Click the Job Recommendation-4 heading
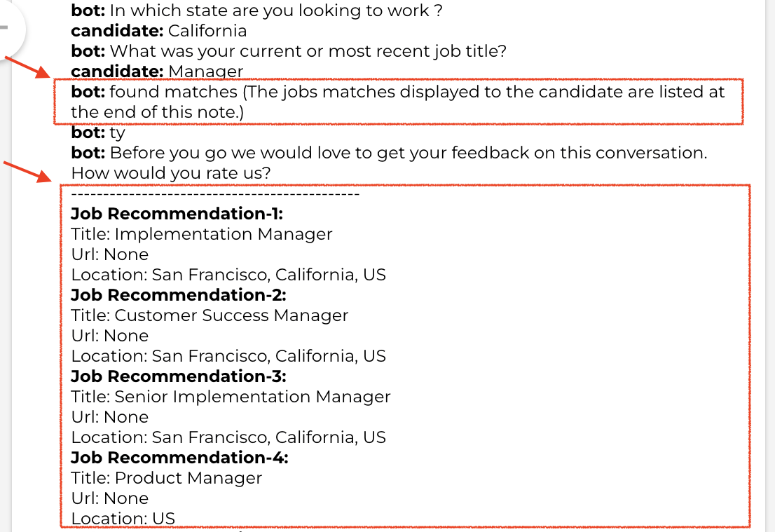 179,457
